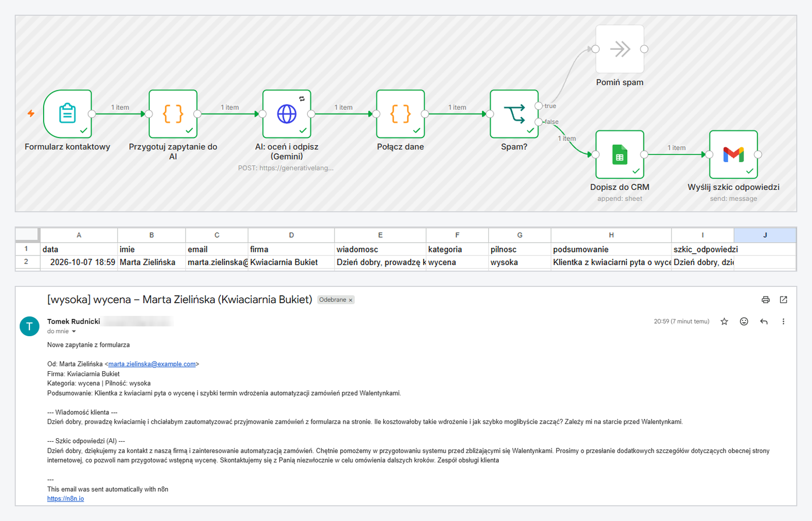This screenshot has width=812, height=521.
Task: Open the Dopisz do CRM Sheets node
Action: coord(620,154)
